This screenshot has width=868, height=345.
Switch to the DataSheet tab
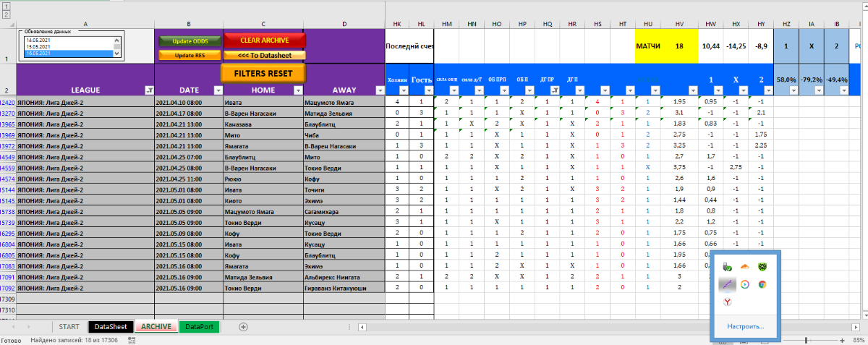[x=111, y=327]
